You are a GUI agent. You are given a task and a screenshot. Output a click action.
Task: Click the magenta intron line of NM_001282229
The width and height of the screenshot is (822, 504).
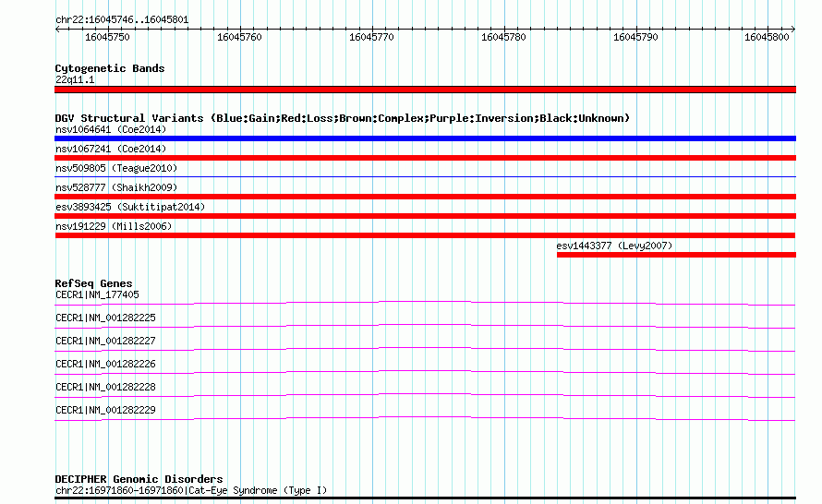point(425,418)
